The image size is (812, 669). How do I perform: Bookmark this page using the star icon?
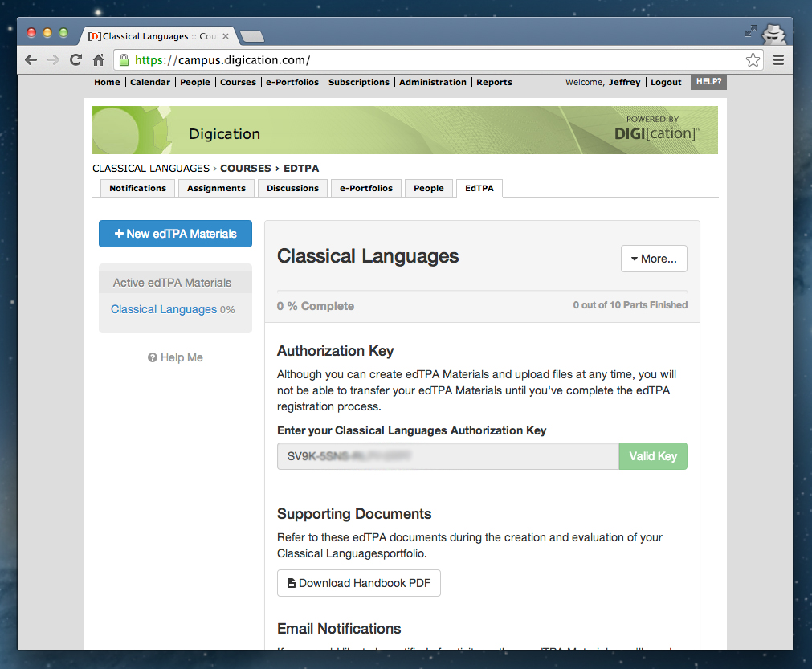[753, 59]
